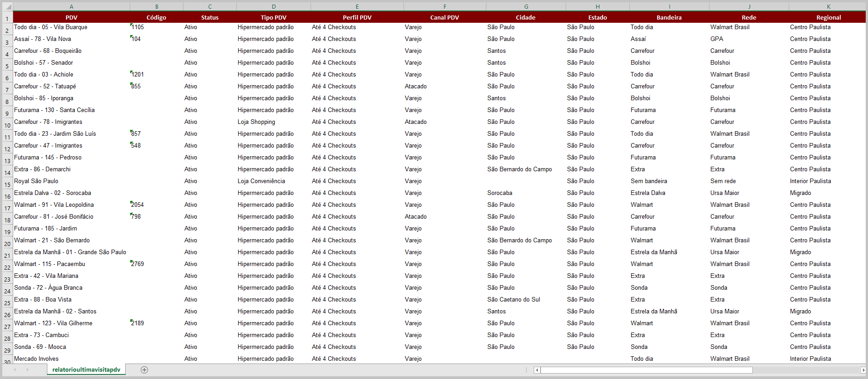Select column A header
Viewport: 868px width, 379px height.
tap(71, 6)
